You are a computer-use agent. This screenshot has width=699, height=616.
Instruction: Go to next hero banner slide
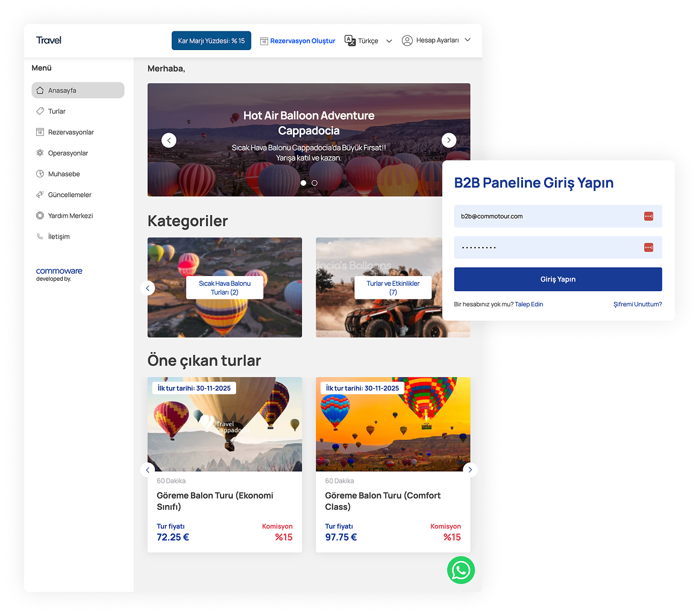[x=449, y=140]
